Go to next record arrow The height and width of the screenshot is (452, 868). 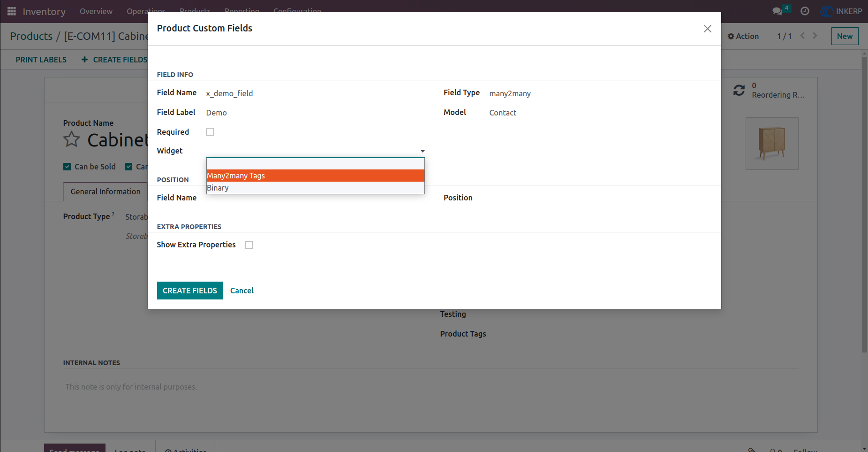click(815, 36)
